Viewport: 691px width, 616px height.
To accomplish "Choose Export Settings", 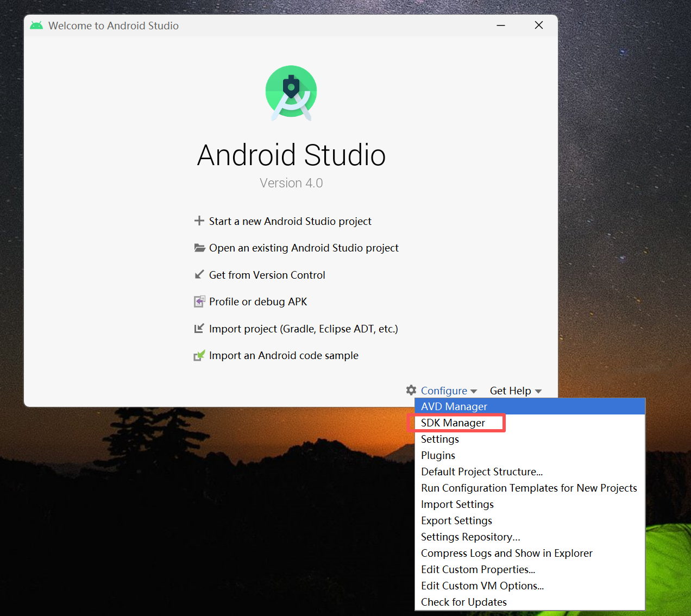I will click(x=530, y=520).
